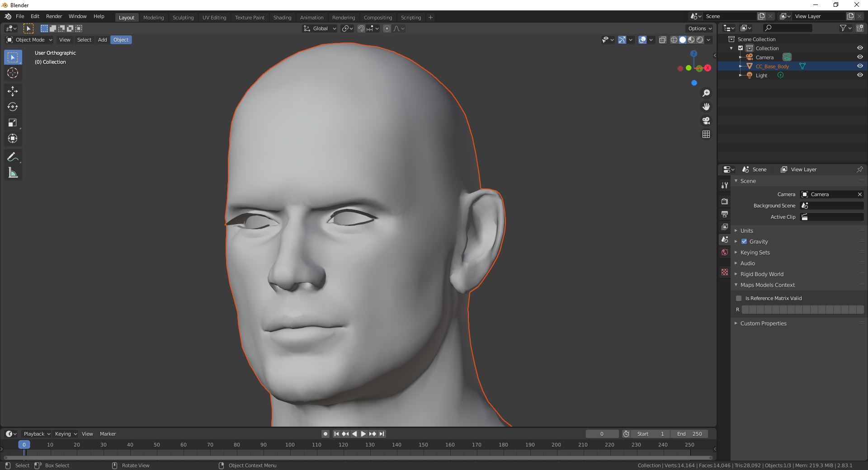
Task: Click Play animation button
Action: [363, 434]
